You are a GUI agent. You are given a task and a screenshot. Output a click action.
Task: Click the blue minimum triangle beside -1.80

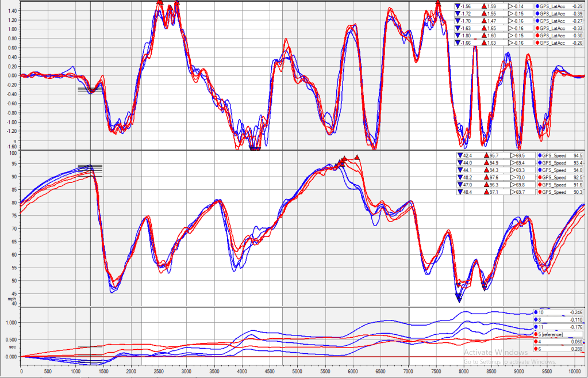[458, 35]
